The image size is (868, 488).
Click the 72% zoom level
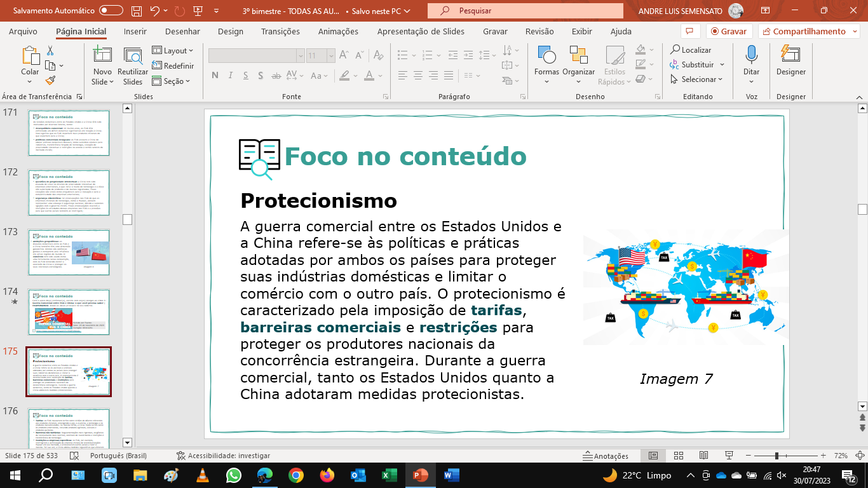841,456
